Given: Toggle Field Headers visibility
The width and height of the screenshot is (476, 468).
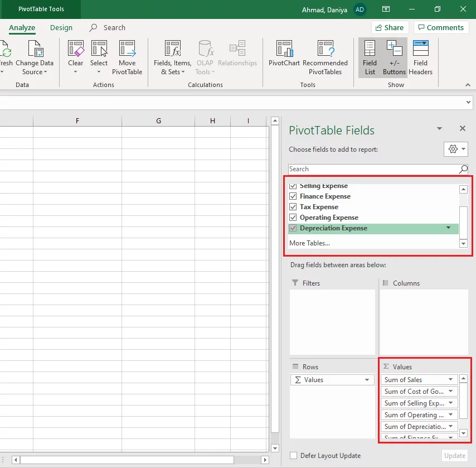Looking at the screenshot, I should 420,56.
